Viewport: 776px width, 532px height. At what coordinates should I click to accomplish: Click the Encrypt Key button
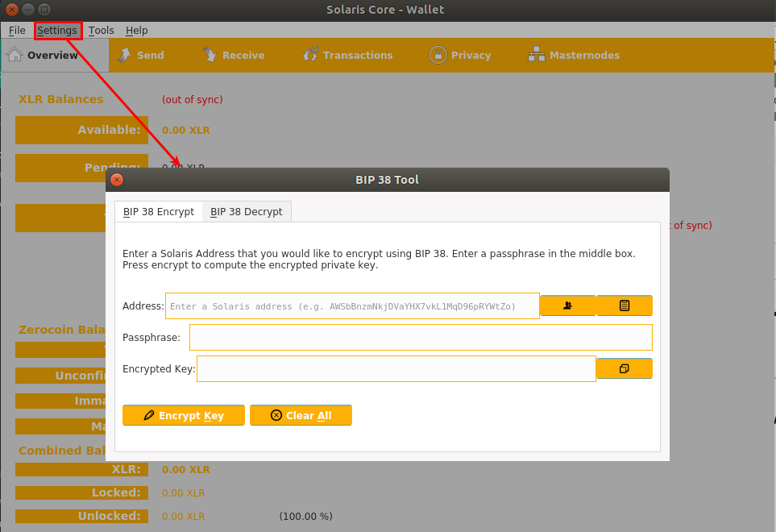(x=184, y=415)
